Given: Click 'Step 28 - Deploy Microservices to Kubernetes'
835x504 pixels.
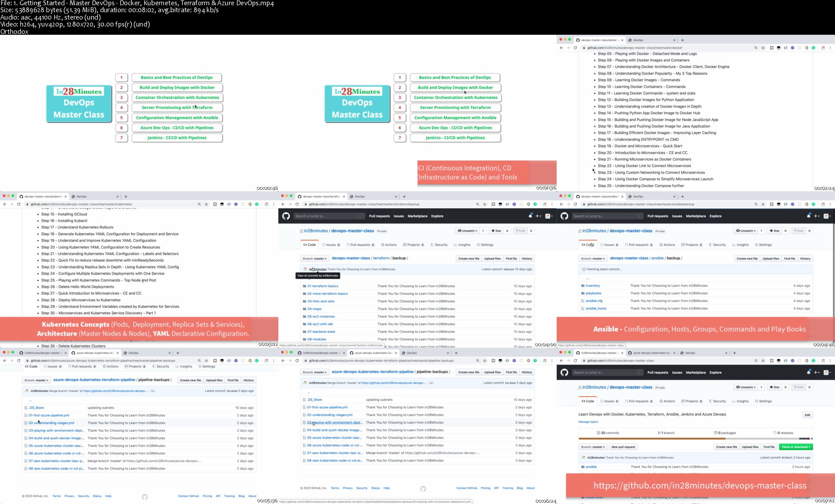Looking at the screenshot, I should (x=81, y=300).
